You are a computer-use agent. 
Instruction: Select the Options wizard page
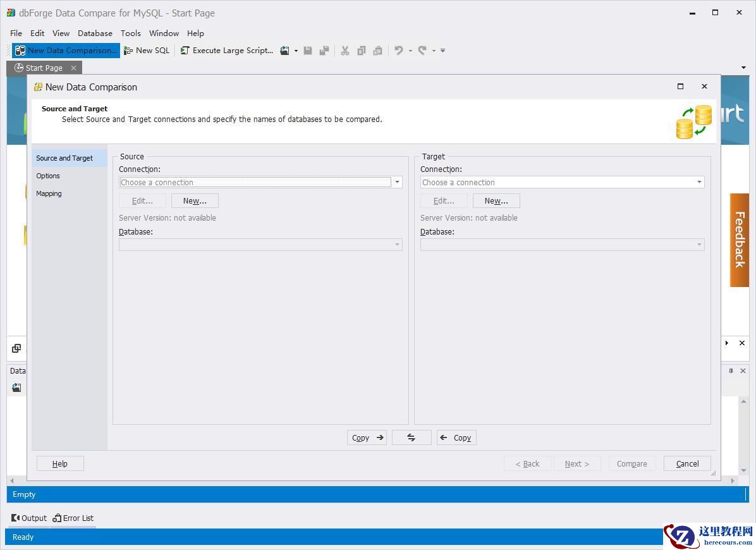click(x=48, y=176)
